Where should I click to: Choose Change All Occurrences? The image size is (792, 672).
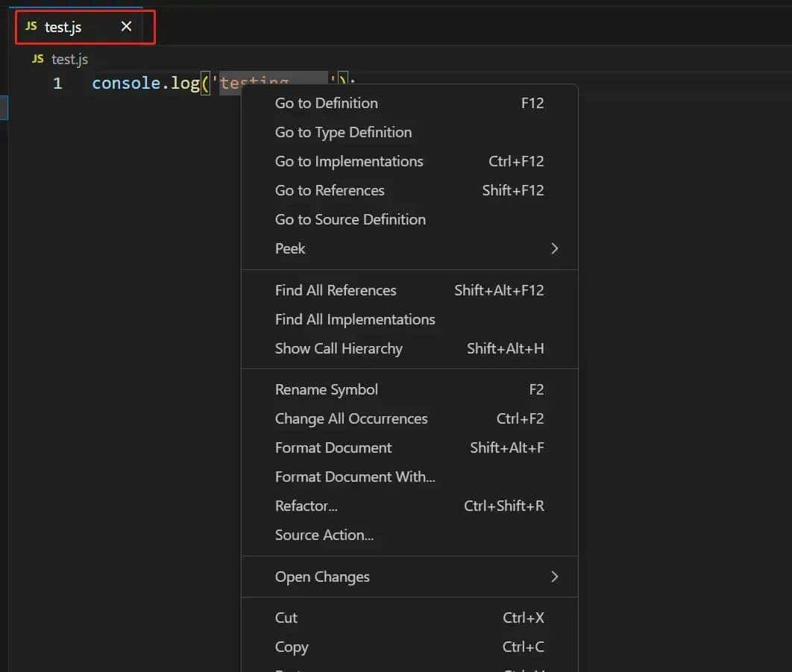pos(351,418)
